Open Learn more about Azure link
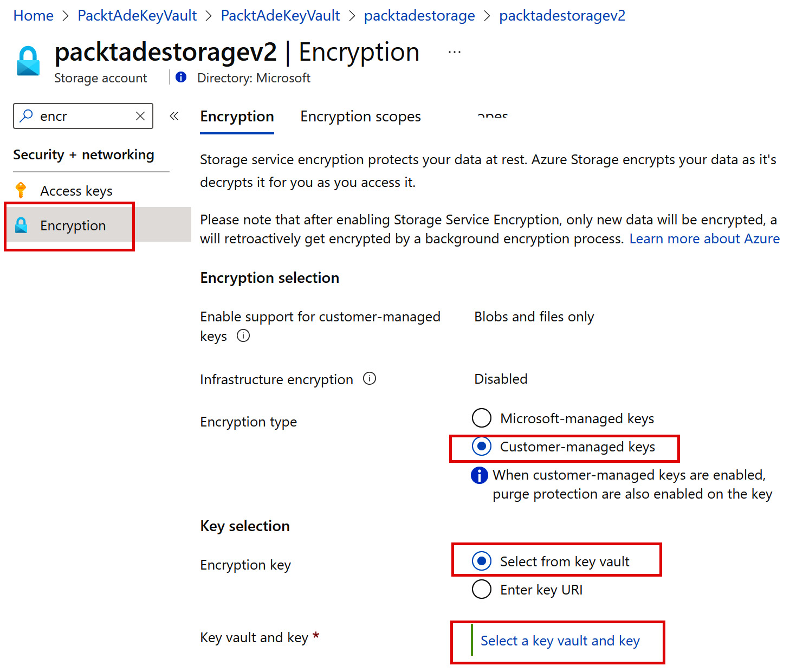The width and height of the screenshot is (790, 672). click(x=704, y=239)
